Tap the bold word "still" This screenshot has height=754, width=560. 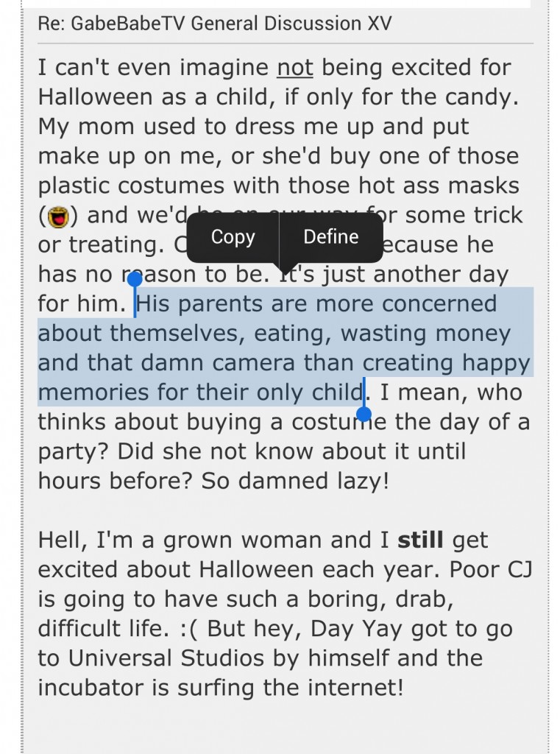tap(421, 540)
